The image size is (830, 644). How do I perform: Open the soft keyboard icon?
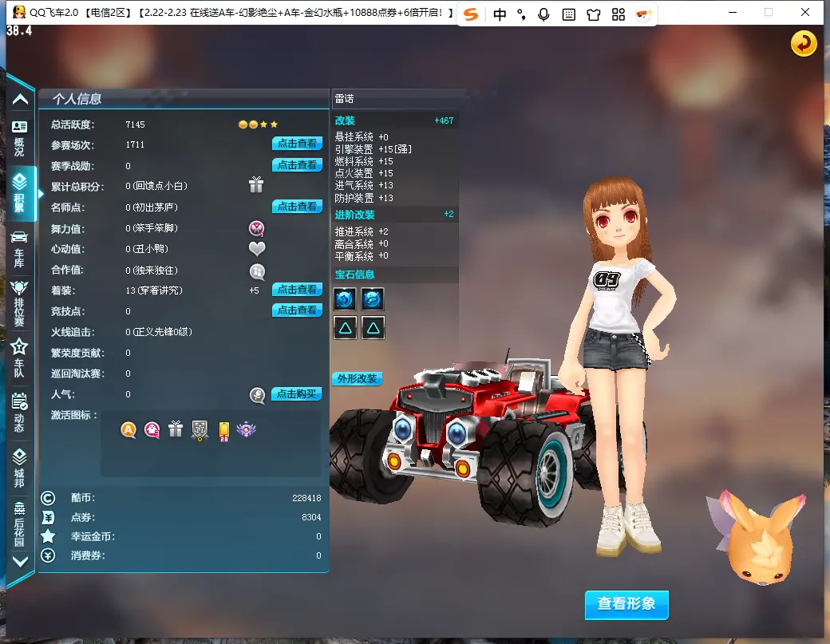568,14
